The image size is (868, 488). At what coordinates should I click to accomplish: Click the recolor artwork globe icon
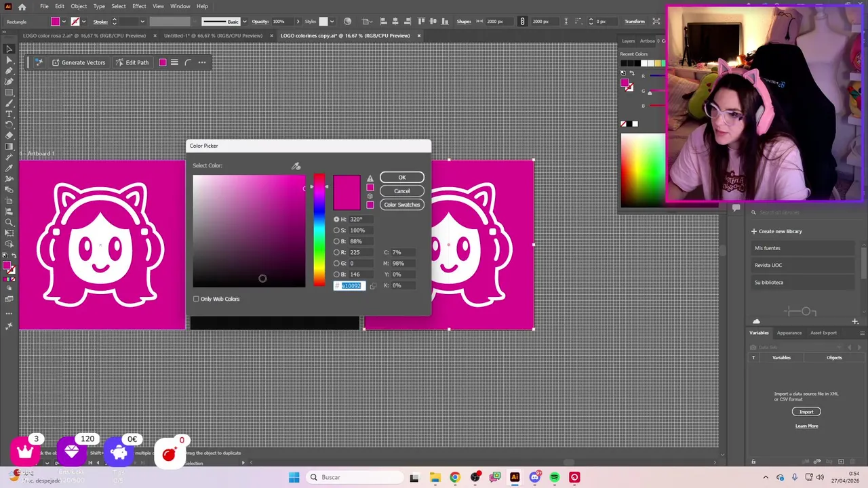[x=347, y=21]
